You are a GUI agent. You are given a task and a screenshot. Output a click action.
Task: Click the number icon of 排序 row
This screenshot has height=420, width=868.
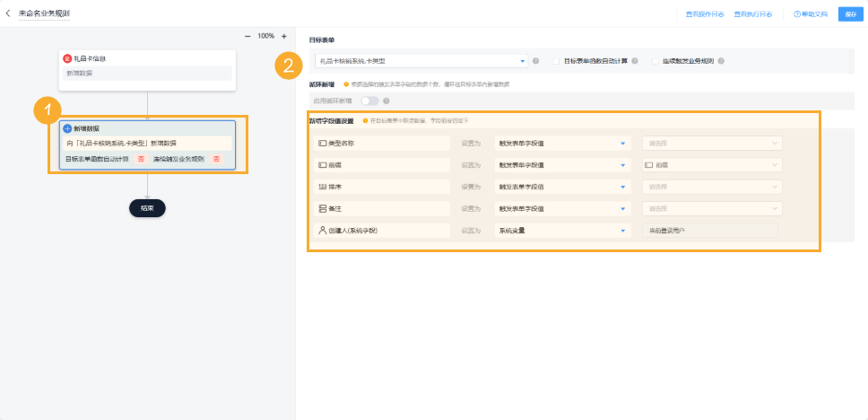[322, 187]
